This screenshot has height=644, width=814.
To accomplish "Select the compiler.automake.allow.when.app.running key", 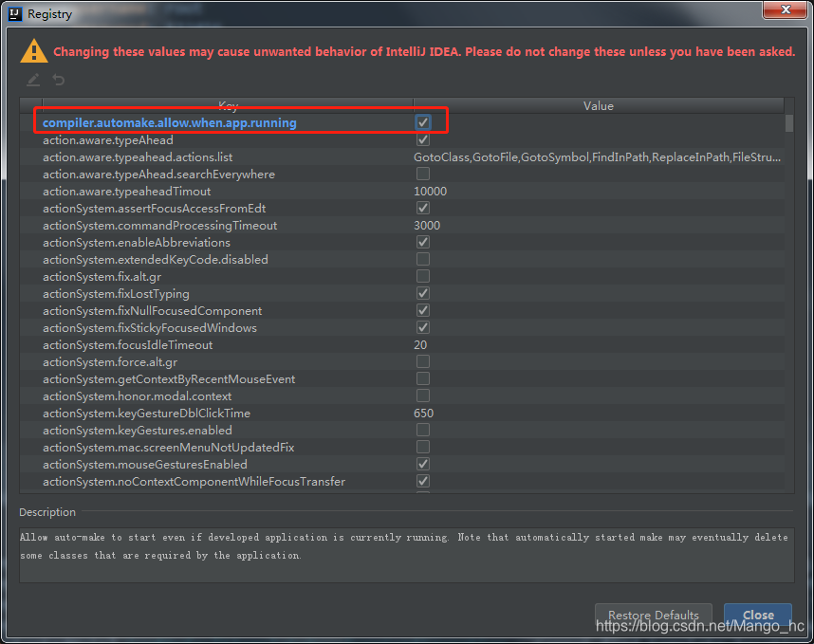I will coord(169,123).
